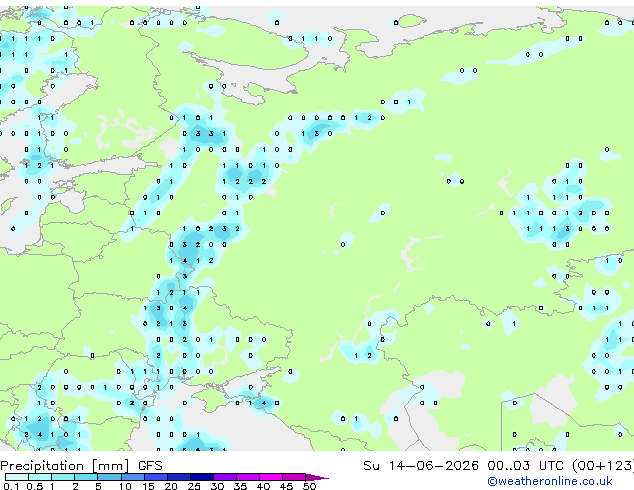This screenshot has height=490, width=634.
Task: Select the 20–25 mm legend color swatch
Action: point(178,477)
